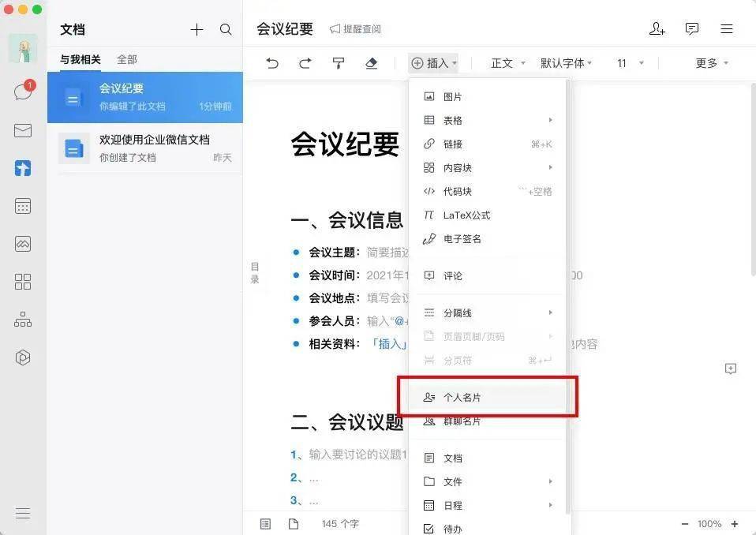This screenshot has width=756, height=535.
Task: Open the mail icon in the left sidebar
Action: point(22,130)
